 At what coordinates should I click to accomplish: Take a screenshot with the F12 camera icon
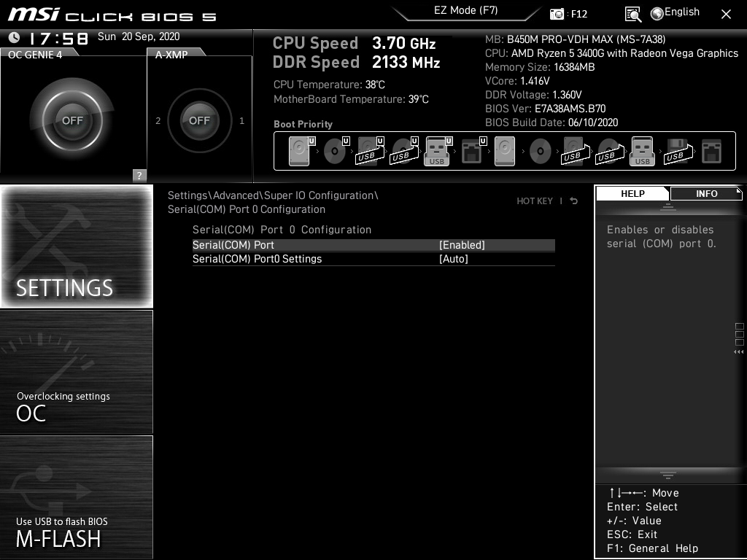[x=557, y=14]
